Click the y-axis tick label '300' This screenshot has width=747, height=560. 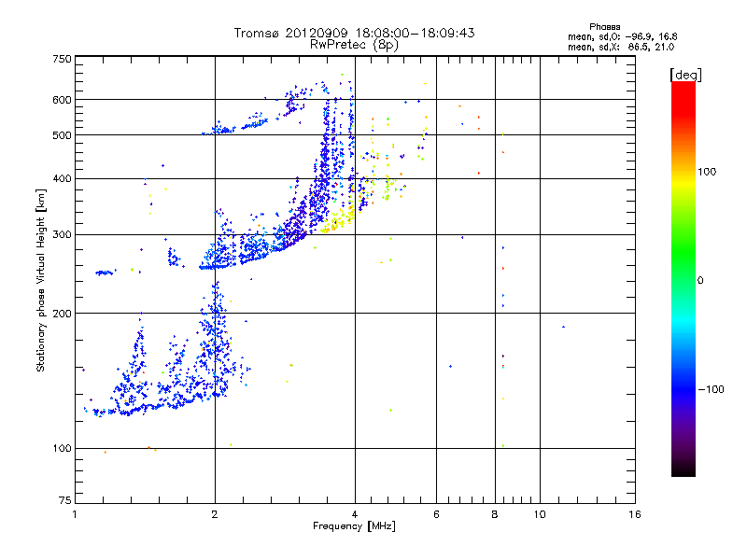point(62,235)
